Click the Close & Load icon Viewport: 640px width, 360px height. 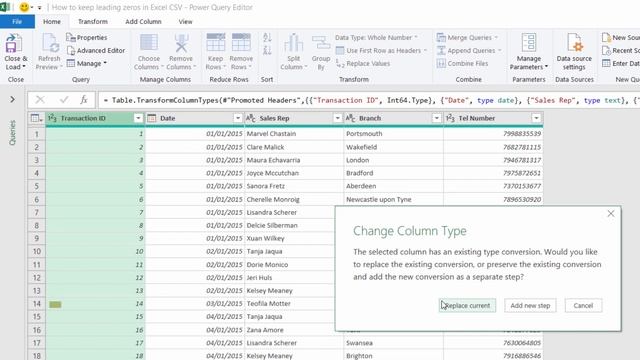[x=14, y=44]
